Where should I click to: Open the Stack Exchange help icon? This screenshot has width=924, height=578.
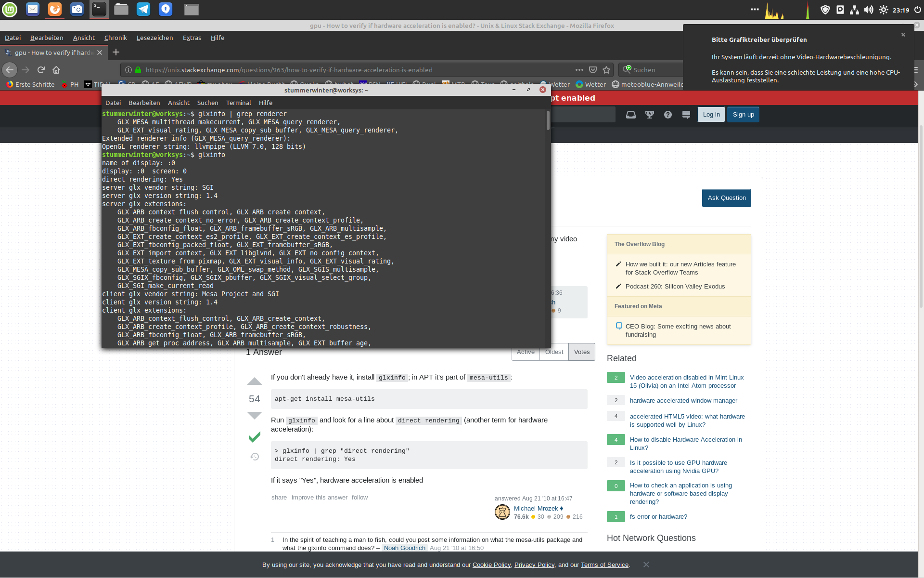[x=667, y=115]
